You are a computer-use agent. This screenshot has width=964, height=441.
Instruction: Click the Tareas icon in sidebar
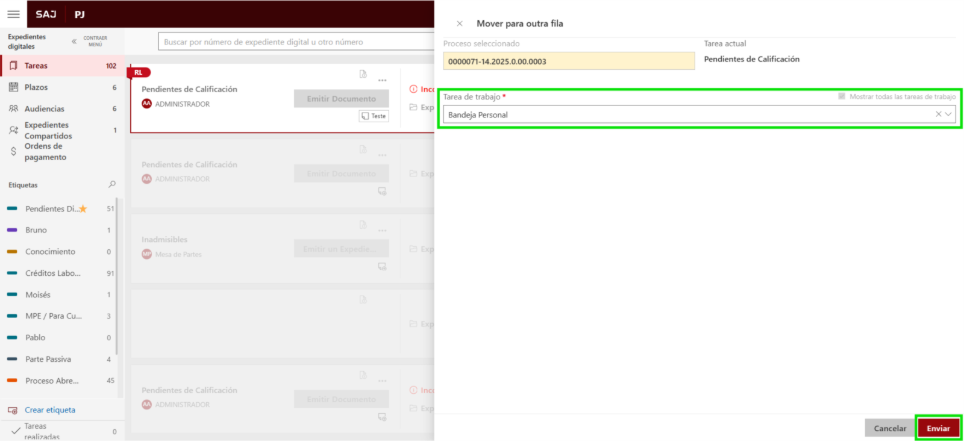click(x=13, y=66)
